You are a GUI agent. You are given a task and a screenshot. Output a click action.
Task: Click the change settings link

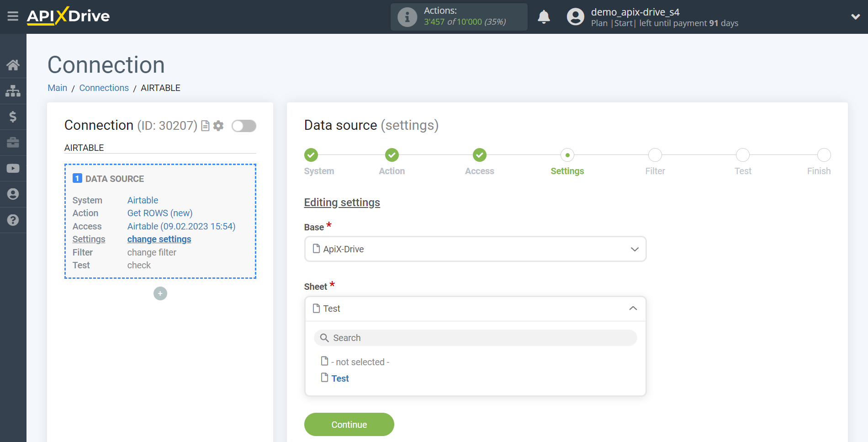pos(159,239)
